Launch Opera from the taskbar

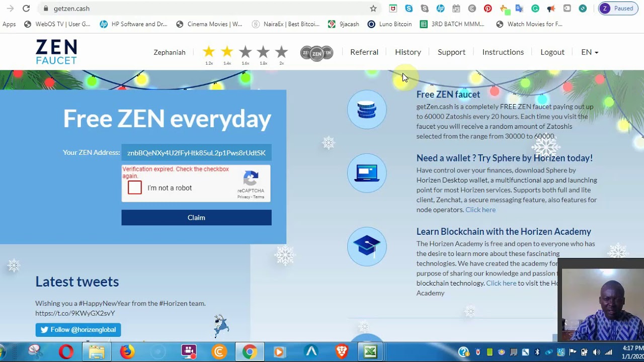click(66, 351)
